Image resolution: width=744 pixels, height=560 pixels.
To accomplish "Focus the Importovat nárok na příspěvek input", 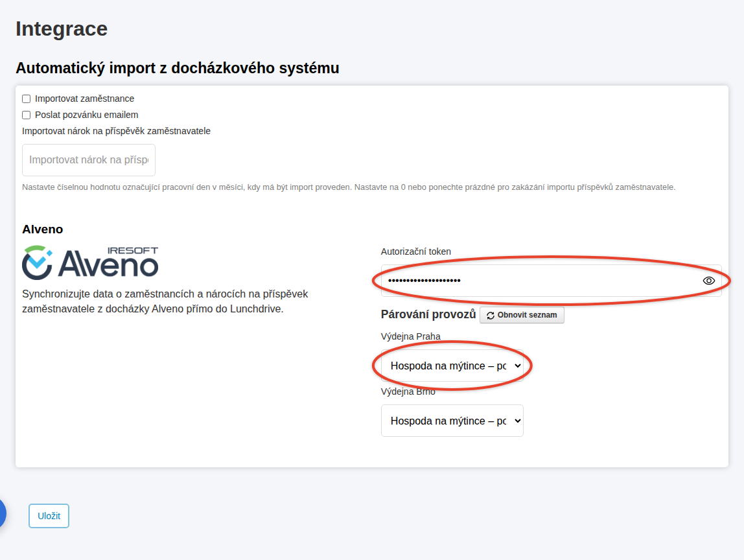I will [89, 160].
